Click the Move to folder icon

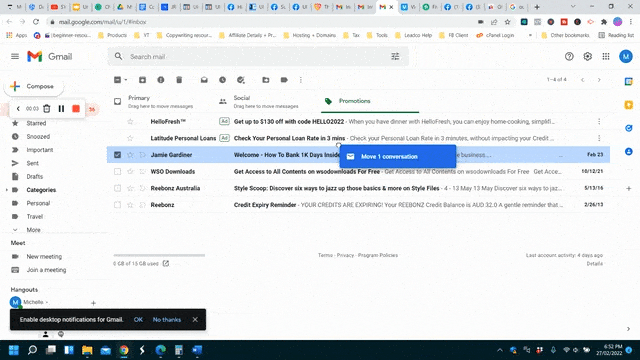266,80
